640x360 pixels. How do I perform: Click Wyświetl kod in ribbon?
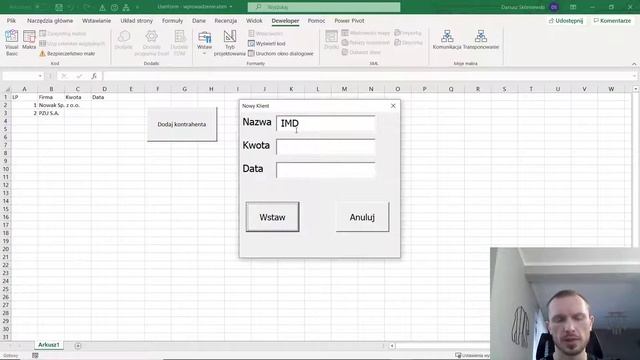tap(267, 43)
